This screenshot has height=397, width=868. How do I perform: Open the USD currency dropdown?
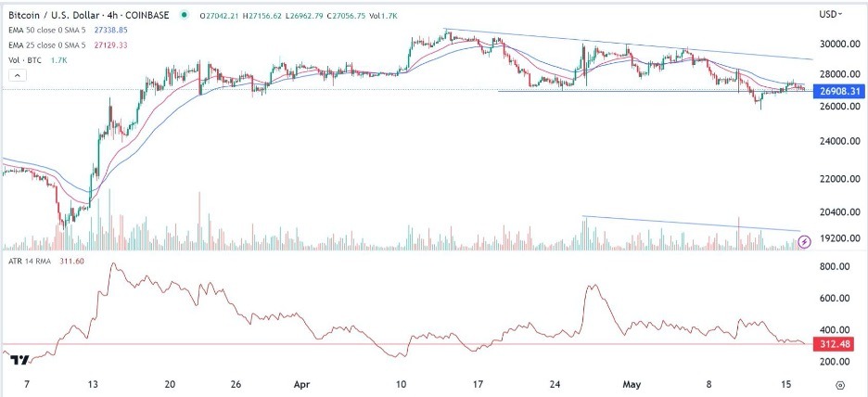[x=831, y=14]
